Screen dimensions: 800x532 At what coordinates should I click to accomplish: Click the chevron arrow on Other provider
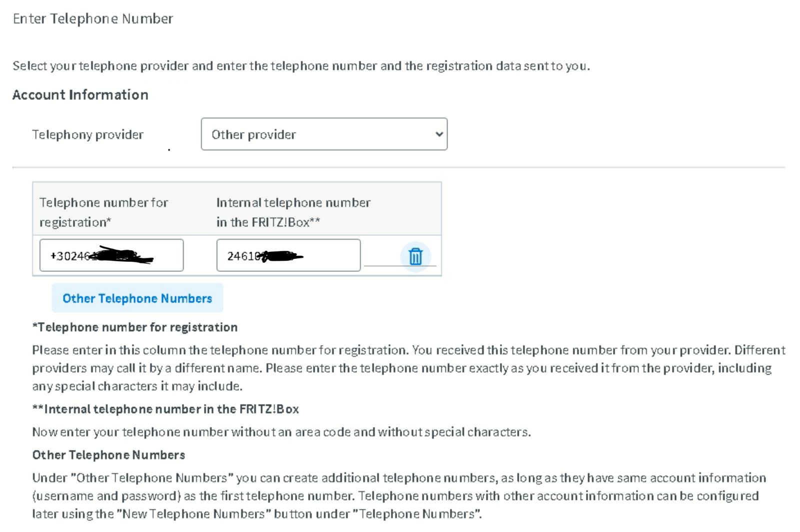coord(439,134)
